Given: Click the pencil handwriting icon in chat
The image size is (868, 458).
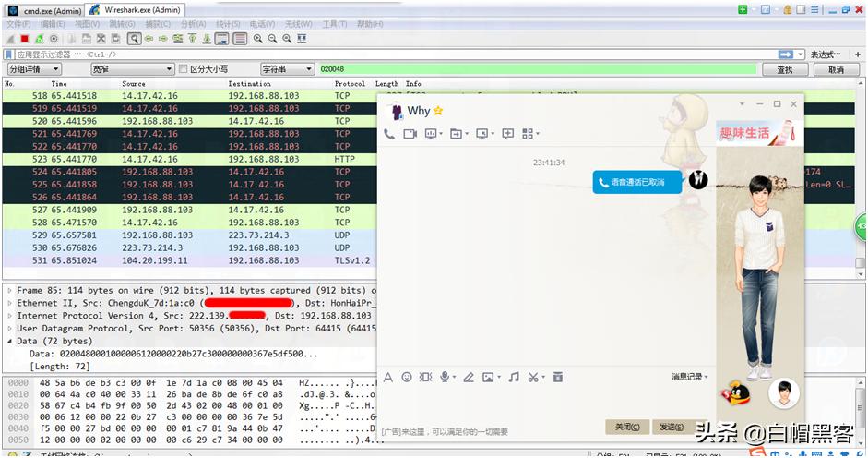Looking at the screenshot, I should coord(469,378).
